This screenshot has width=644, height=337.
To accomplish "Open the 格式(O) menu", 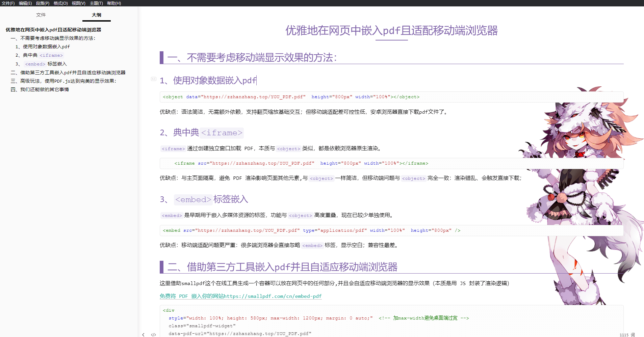I will 60,3.
